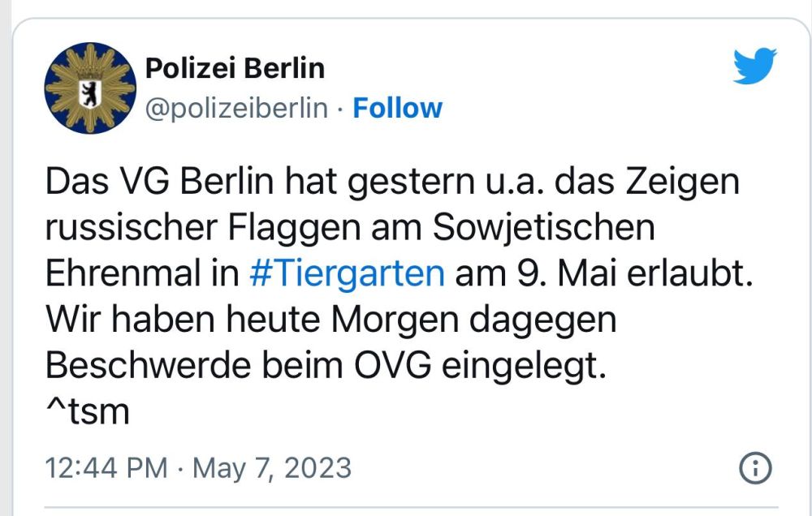Open the police star badge profile picture
The width and height of the screenshot is (812, 516).
pos(88,86)
